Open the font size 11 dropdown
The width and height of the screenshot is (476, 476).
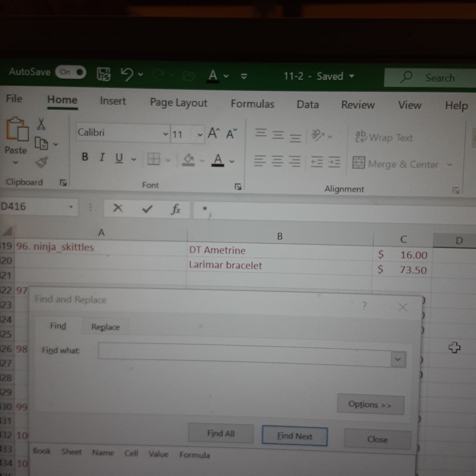pyautogui.click(x=200, y=134)
